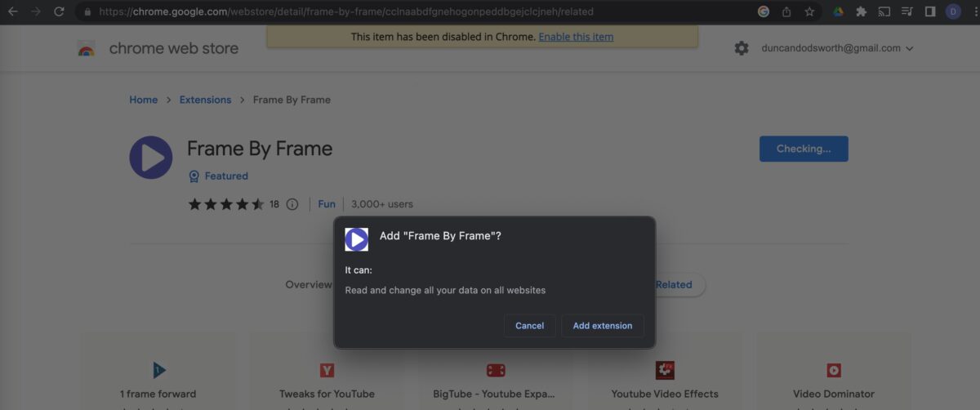980x410 pixels.
Task: Click the star rating of the extension
Action: tap(226, 204)
